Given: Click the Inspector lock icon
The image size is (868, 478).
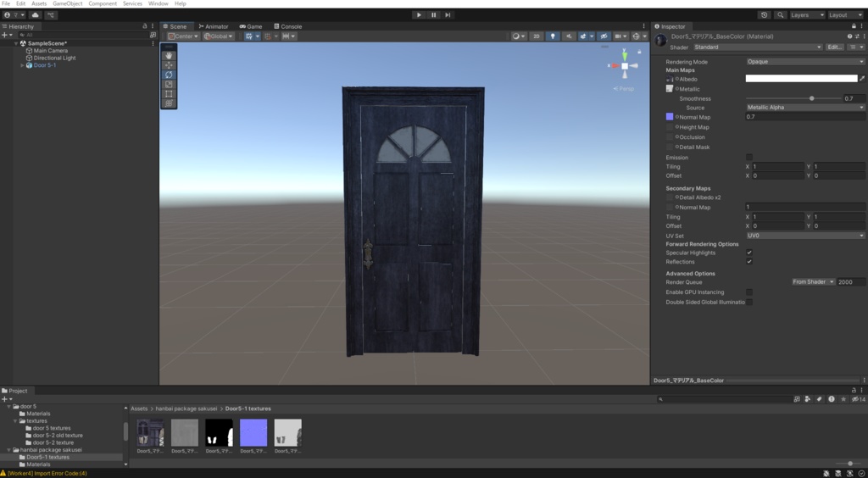Looking at the screenshot, I should (854, 26).
